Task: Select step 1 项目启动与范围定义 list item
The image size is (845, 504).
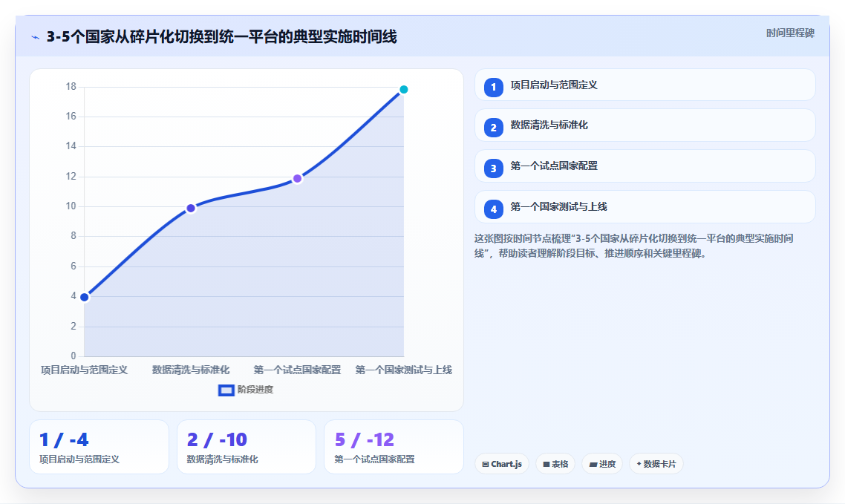Action: (645, 85)
